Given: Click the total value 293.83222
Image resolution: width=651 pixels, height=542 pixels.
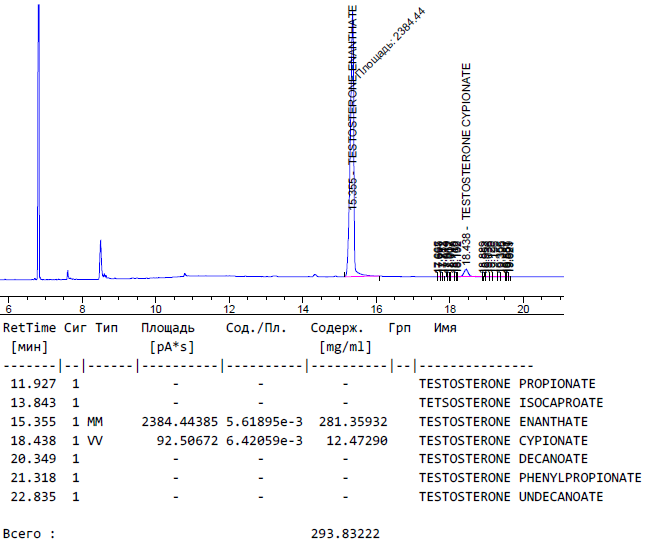Looking at the screenshot, I should click(345, 535).
